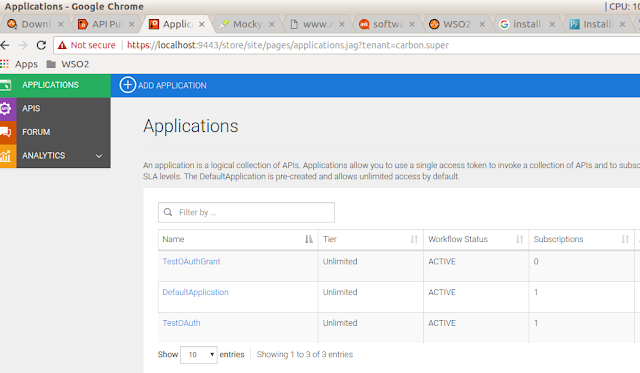This screenshot has width=640, height=373.
Task: Sort table by Tier column
Action: [x=414, y=239]
